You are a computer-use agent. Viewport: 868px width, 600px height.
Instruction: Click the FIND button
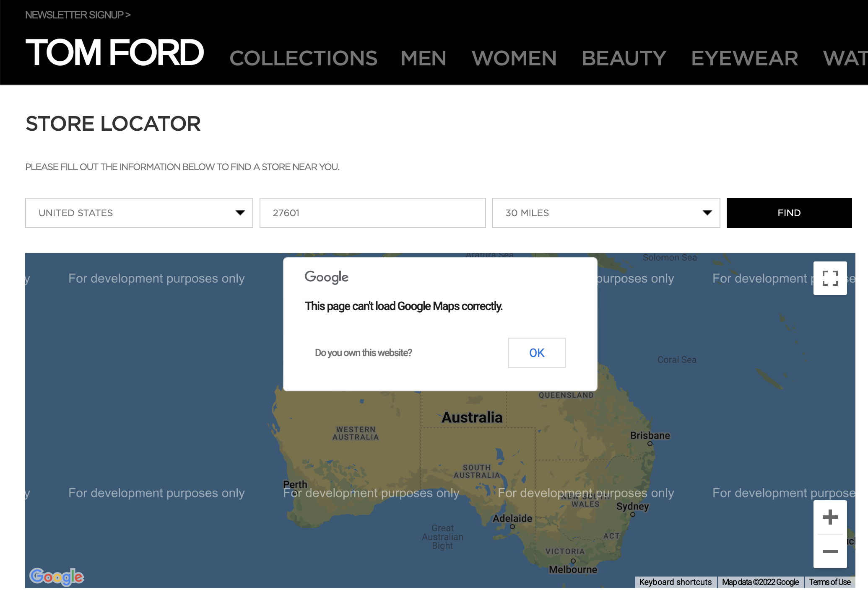click(x=789, y=213)
